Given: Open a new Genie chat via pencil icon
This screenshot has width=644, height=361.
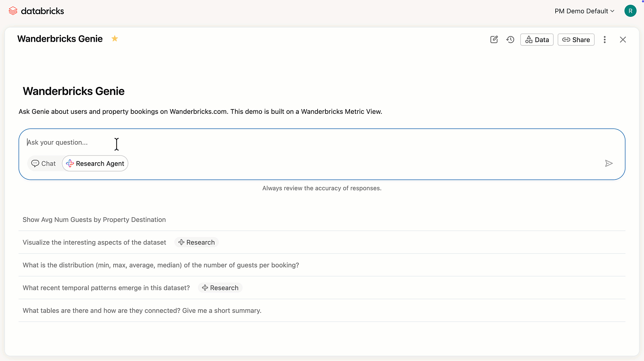Looking at the screenshot, I should 494,39.
